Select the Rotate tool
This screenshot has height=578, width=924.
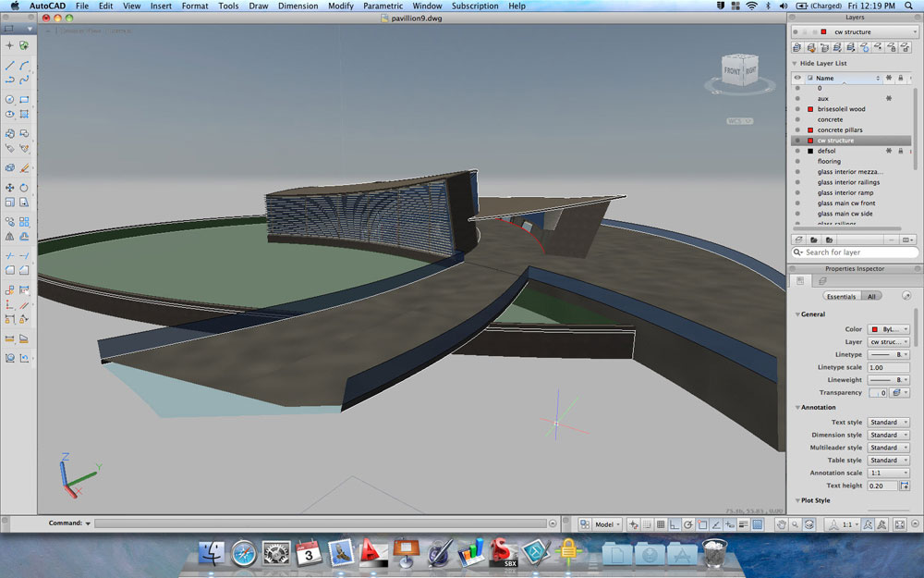pos(26,187)
